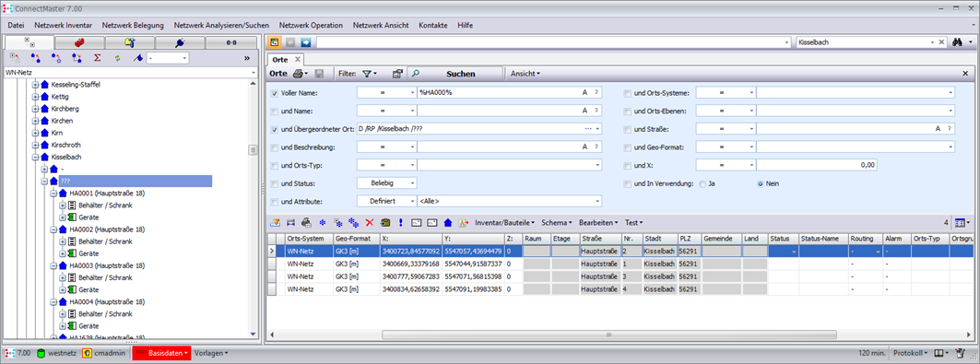The image size is (980, 364).
Task: Open the Vorlagen button in status bar
Action: [x=211, y=353]
